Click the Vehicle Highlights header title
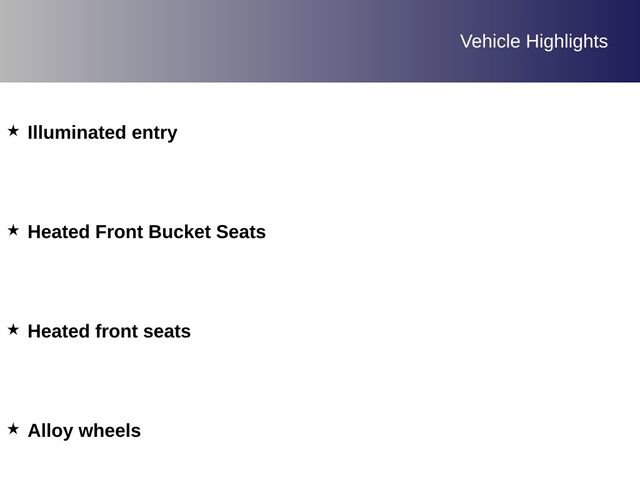640x480 pixels. tap(533, 41)
